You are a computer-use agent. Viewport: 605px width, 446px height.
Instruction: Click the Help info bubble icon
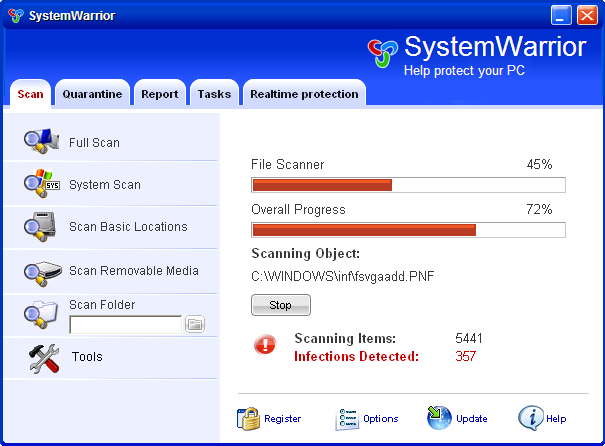point(531,418)
